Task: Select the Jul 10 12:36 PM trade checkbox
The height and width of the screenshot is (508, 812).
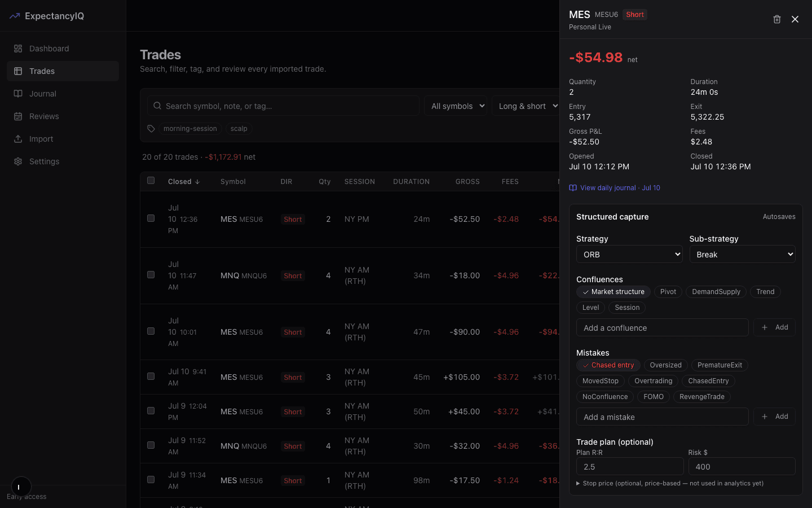Action: click(x=151, y=218)
